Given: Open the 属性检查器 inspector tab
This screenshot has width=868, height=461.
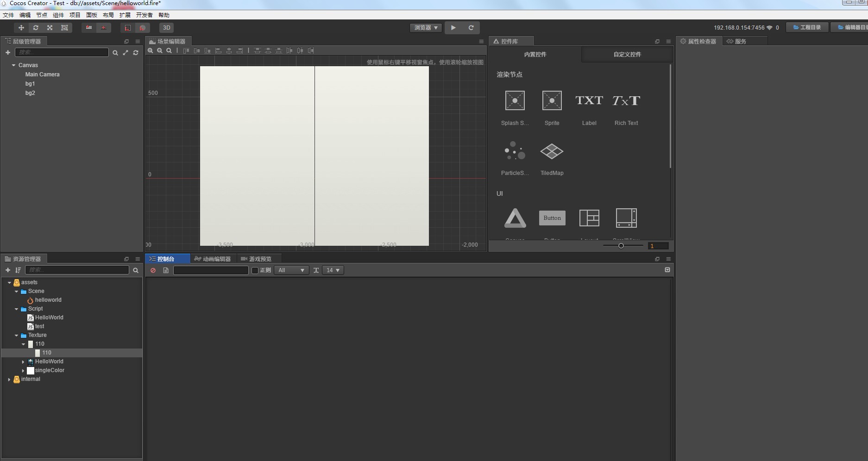Looking at the screenshot, I should [698, 41].
